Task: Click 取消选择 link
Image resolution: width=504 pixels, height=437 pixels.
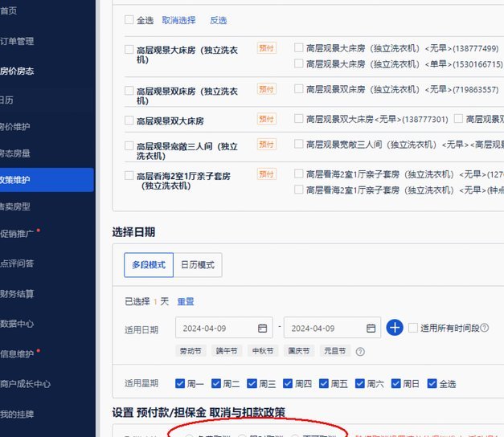Action: click(x=178, y=20)
